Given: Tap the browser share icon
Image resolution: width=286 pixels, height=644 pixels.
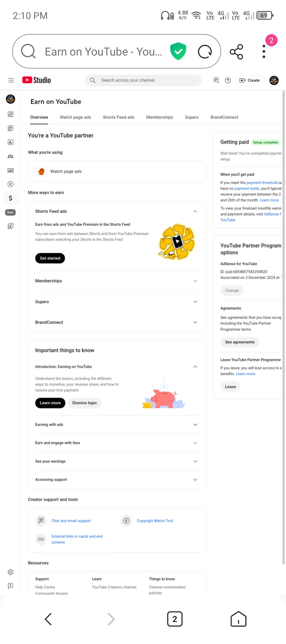Looking at the screenshot, I should (236, 52).
